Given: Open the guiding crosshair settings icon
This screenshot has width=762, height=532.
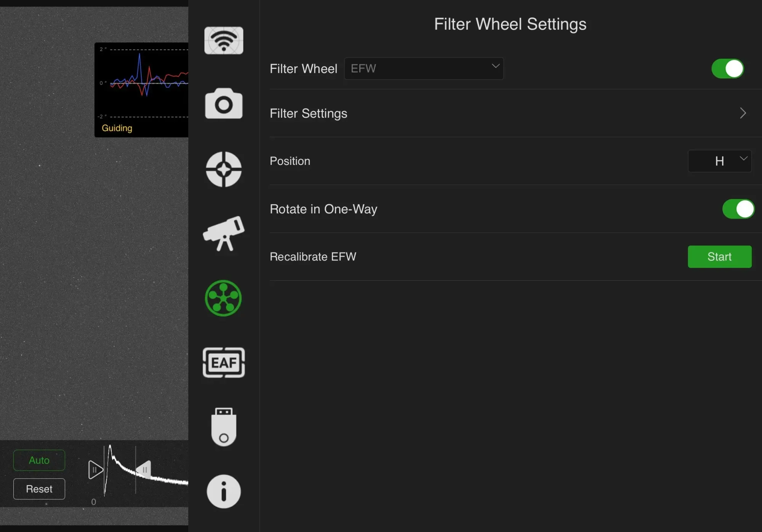Looking at the screenshot, I should coord(224,169).
